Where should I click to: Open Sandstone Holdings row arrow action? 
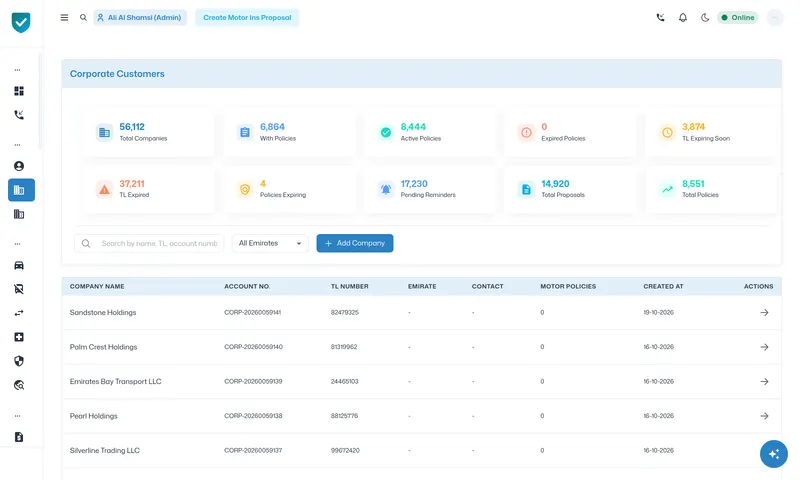tap(764, 313)
